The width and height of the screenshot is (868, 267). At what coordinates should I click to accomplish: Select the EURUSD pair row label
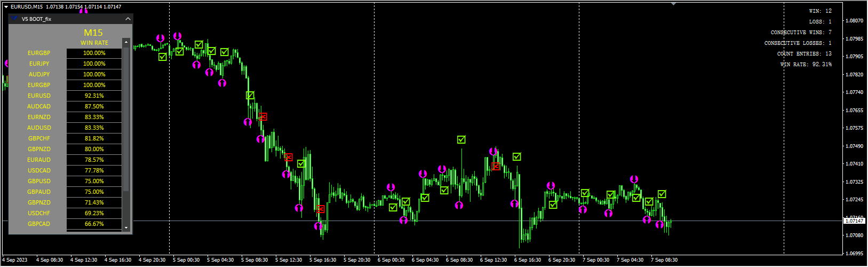click(x=39, y=96)
